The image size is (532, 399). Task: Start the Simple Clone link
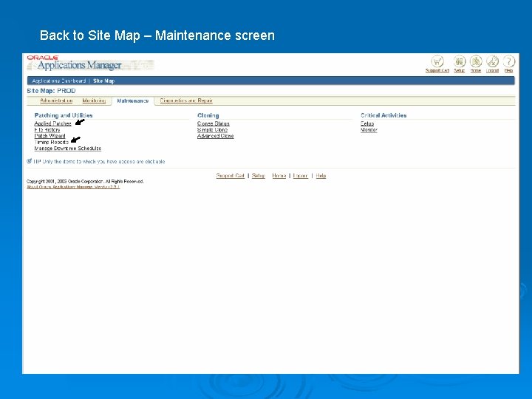(212, 129)
